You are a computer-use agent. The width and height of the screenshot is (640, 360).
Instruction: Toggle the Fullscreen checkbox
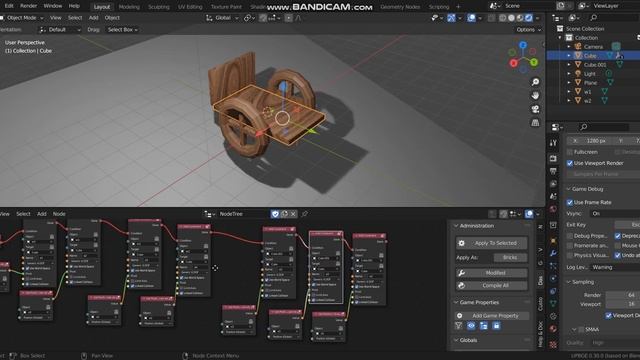[569, 152]
